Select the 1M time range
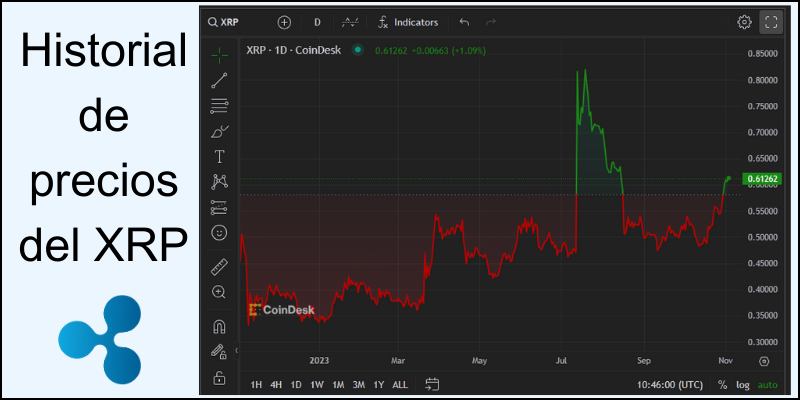The width and height of the screenshot is (800, 400). (x=338, y=385)
